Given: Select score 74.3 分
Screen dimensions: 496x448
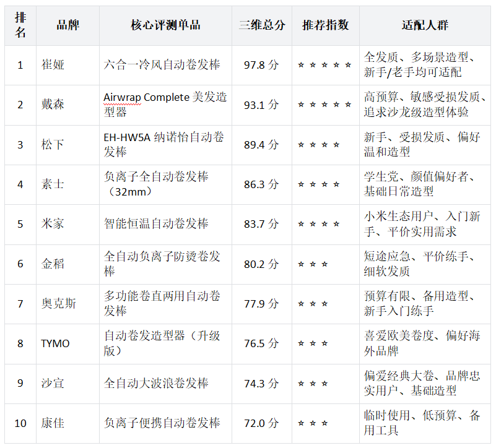Looking at the screenshot, I should (x=262, y=384).
